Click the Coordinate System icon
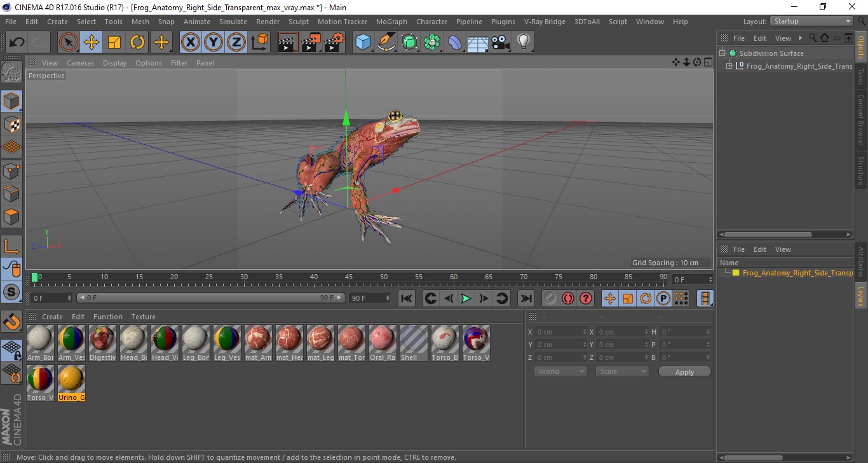Screen dimensions: 868x463 click(259, 43)
